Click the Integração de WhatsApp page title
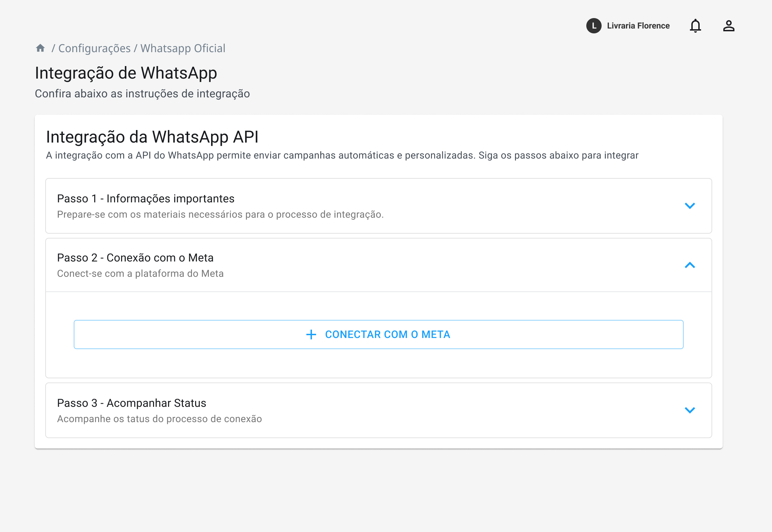This screenshot has width=772, height=532. click(126, 73)
